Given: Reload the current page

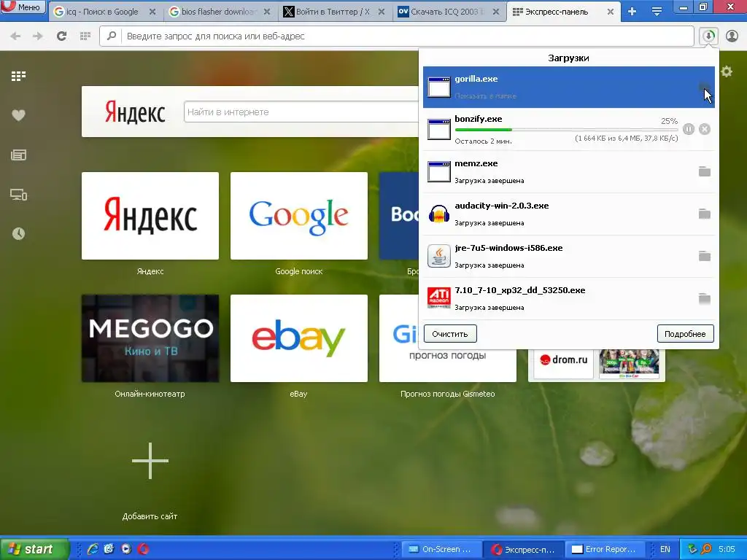Looking at the screenshot, I should tap(61, 36).
